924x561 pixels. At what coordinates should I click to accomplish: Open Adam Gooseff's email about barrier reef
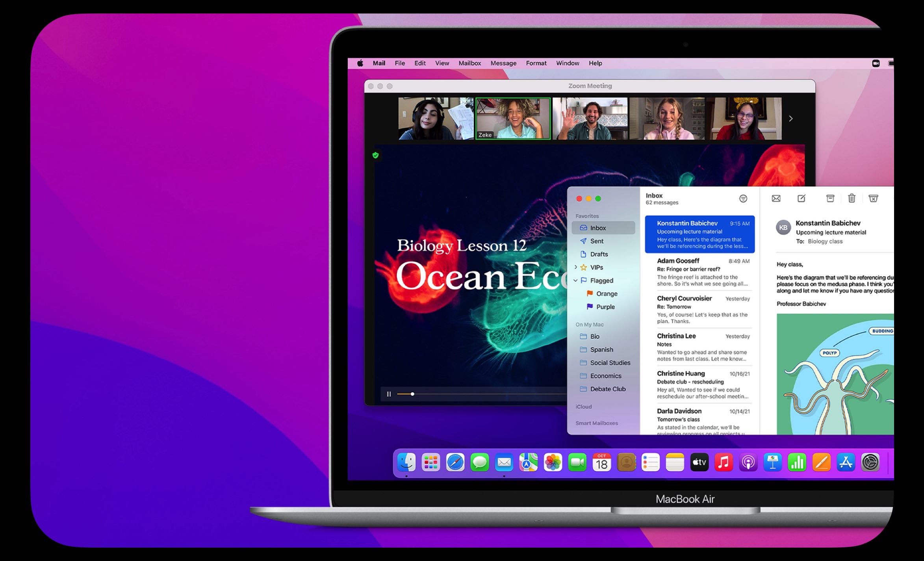[700, 272]
